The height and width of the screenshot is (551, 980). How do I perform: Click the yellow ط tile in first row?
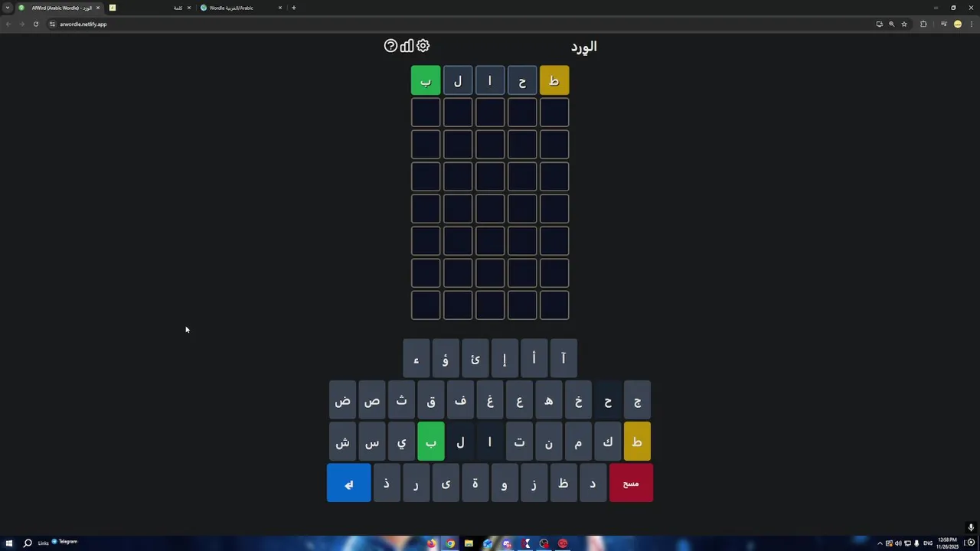pyautogui.click(x=554, y=80)
